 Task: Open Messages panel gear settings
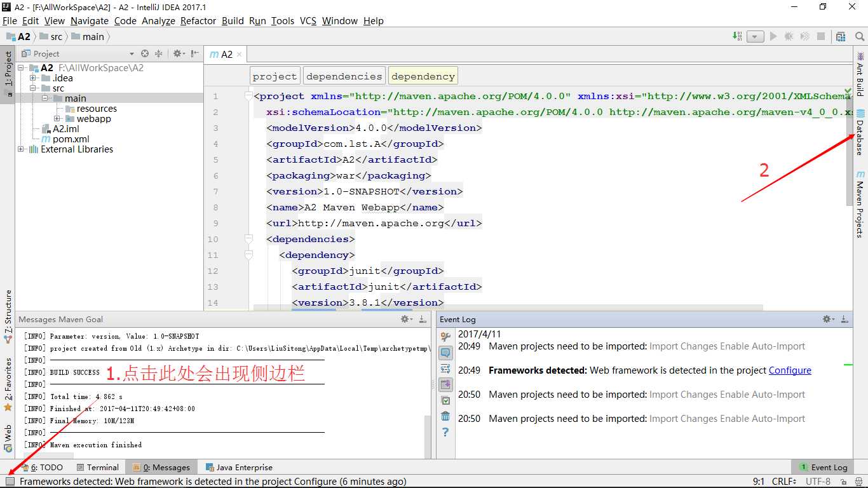(x=407, y=319)
